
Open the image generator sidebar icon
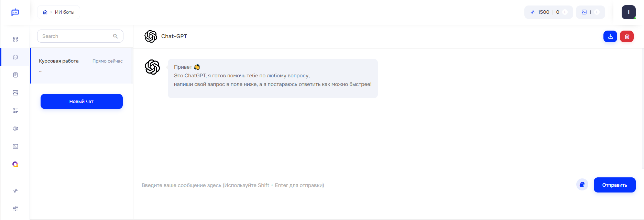[x=15, y=93]
